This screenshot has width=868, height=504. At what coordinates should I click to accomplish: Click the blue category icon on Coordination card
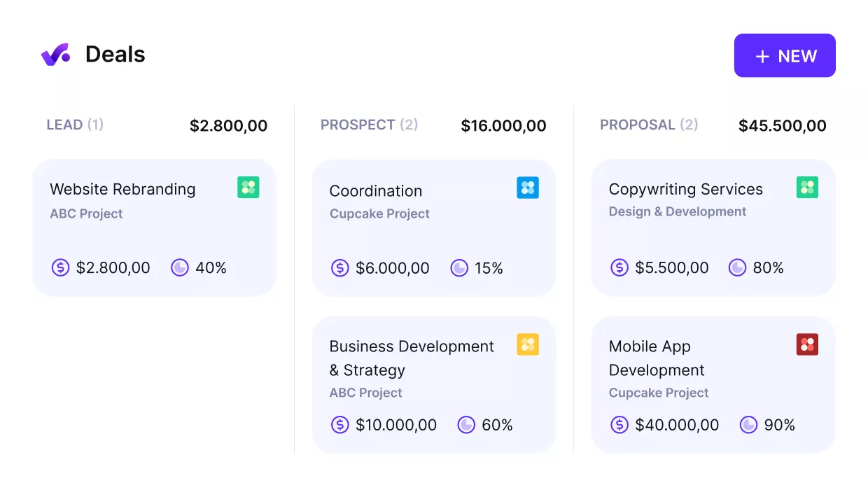(528, 187)
